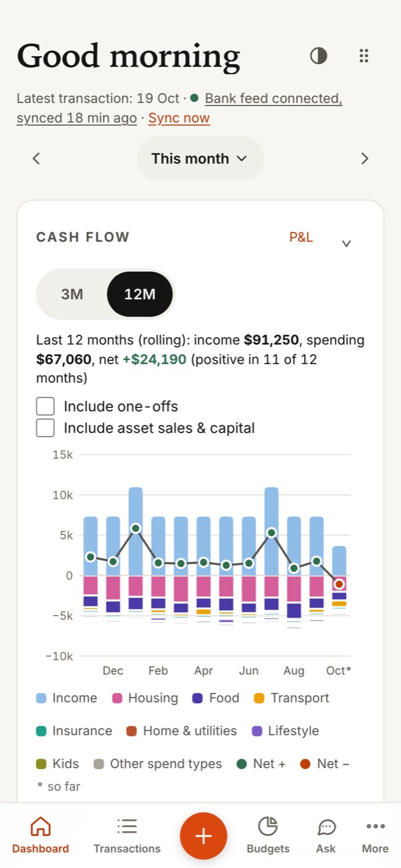Click the spending $67,060 figure

[x=63, y=360]
